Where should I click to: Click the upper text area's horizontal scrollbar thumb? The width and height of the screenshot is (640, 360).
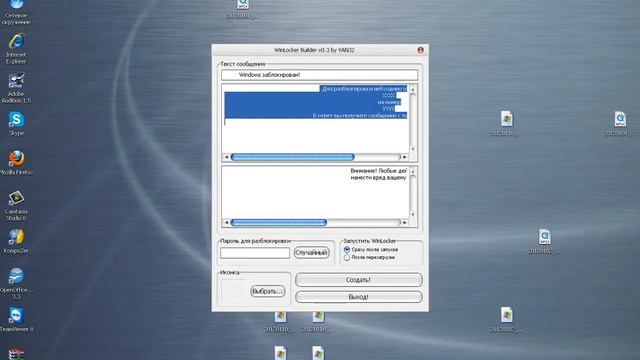[292, 157]
